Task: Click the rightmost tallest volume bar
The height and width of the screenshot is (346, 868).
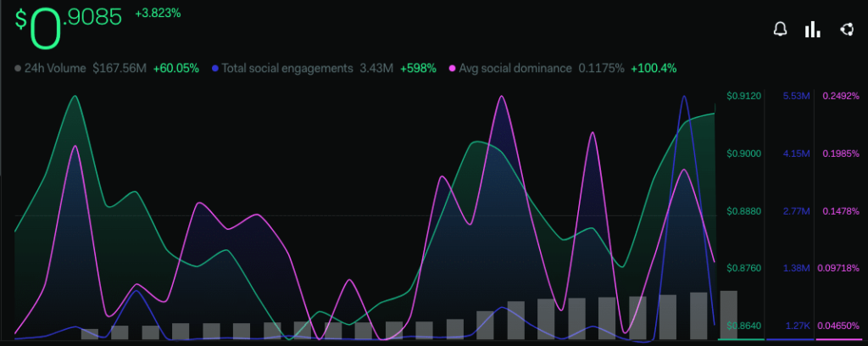Action: tap(728, 315)
